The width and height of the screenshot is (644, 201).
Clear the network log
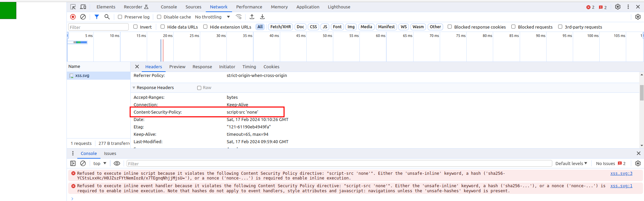(83, 17)
